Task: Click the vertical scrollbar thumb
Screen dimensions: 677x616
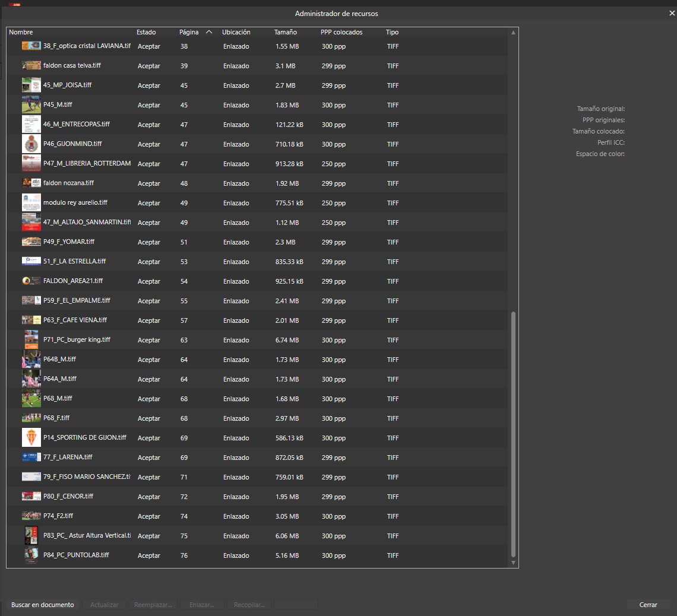Action: tap(513, 434)
